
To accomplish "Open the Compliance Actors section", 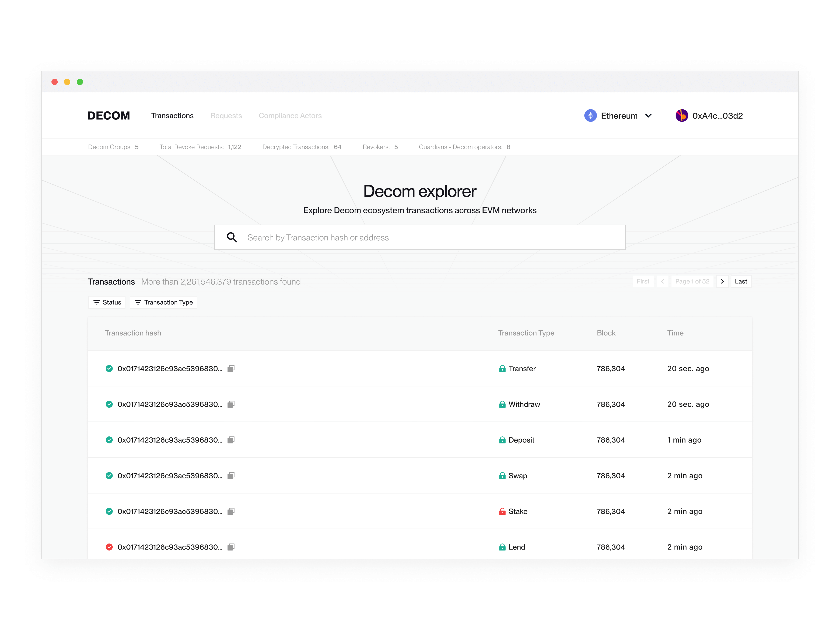I will (x=290, y=115).
